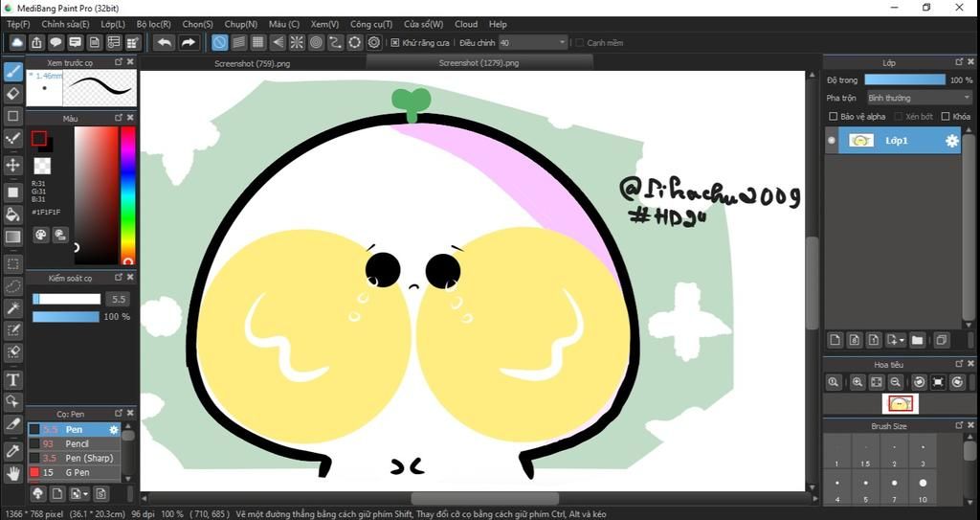Turn off snap with the blue icon

tap(219, 42)
